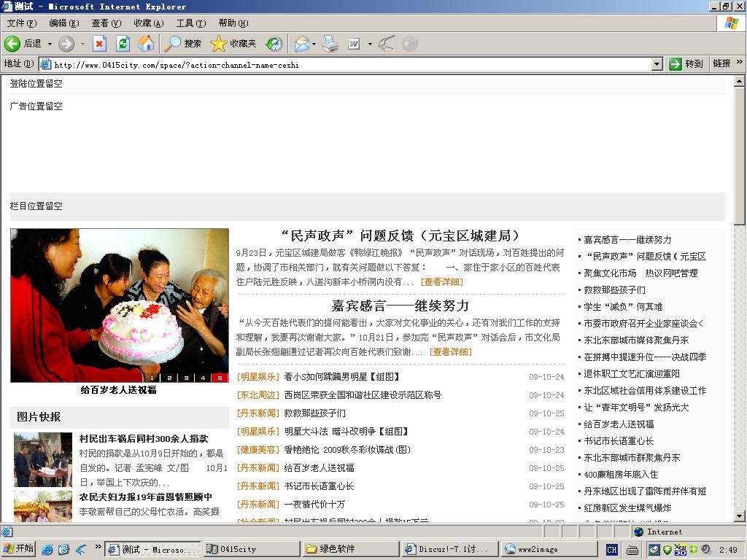Screen dimensions: 747x560
Task: Click the Forward arrow icon
Action: (66, 44)
